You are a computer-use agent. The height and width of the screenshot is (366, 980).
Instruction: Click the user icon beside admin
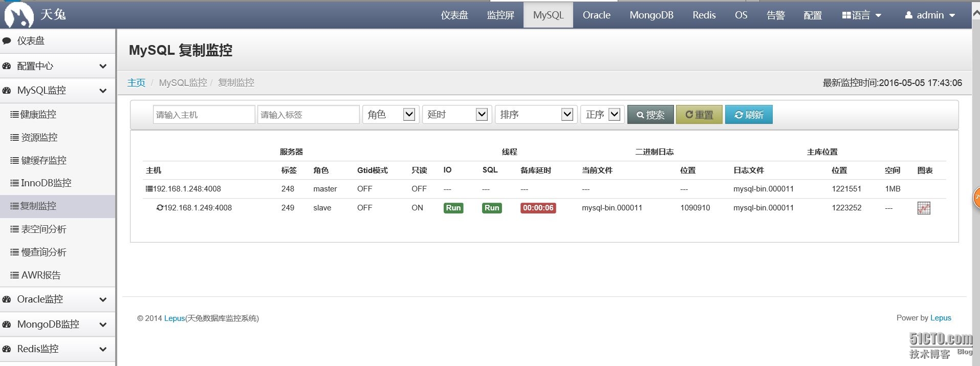tap(908, 15)
